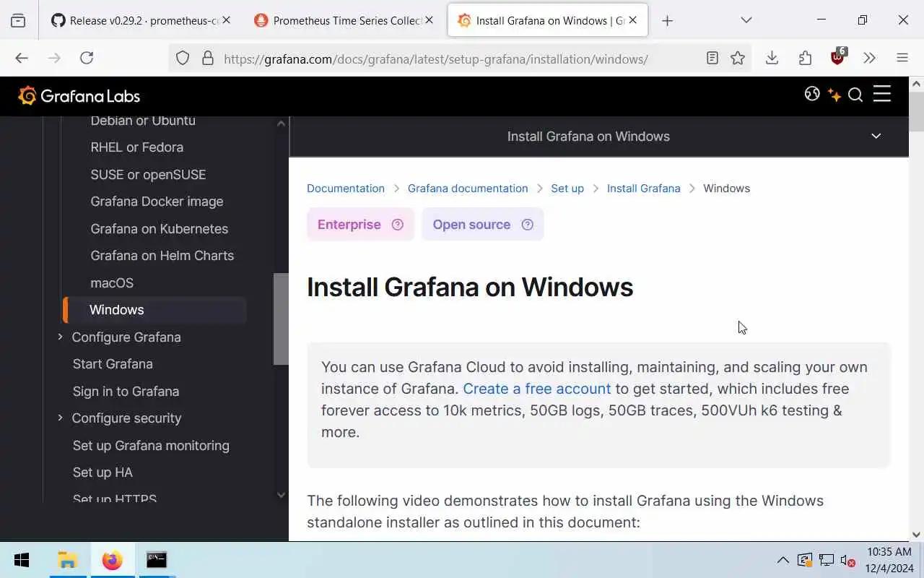Open Grafana Docker image page
Screen dimensions: 924x578
click(157, 202)
